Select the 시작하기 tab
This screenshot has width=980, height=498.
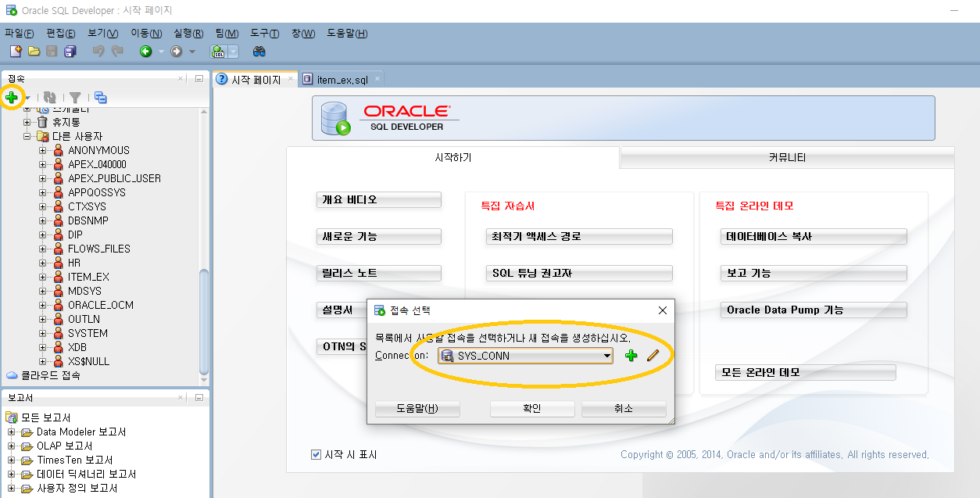pyautogui.click(x=453, y=157)
